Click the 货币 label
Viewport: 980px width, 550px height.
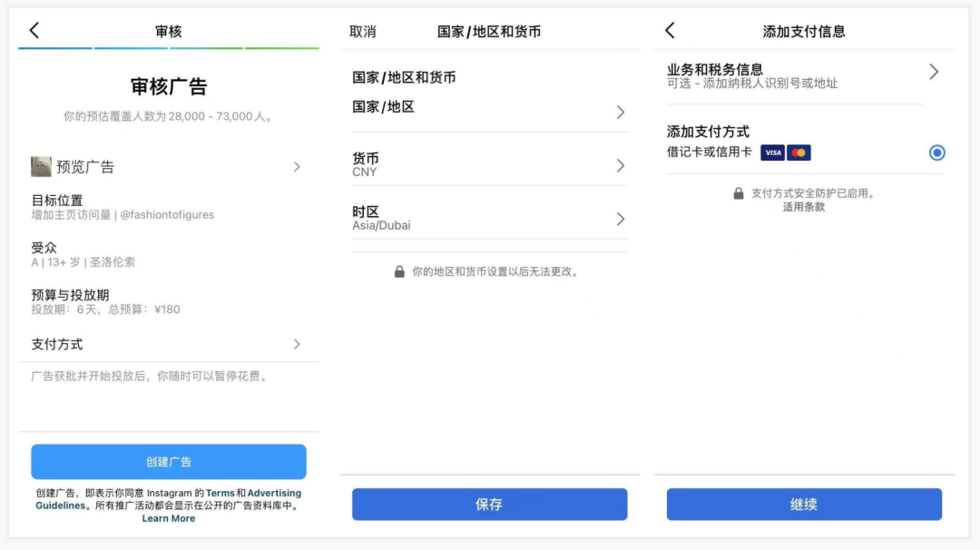366,158
